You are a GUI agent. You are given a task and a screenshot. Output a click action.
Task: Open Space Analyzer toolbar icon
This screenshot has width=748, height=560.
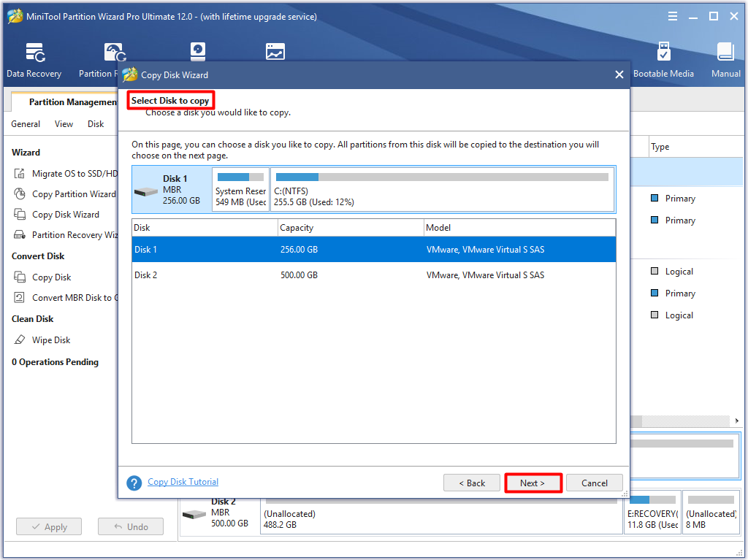(x=275, y=52)
